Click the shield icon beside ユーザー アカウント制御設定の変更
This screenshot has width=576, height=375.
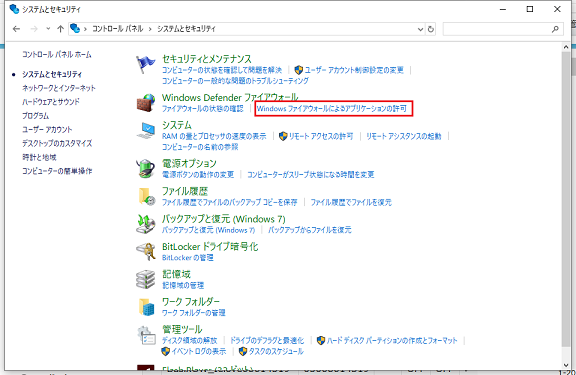(x=299, y=70)
